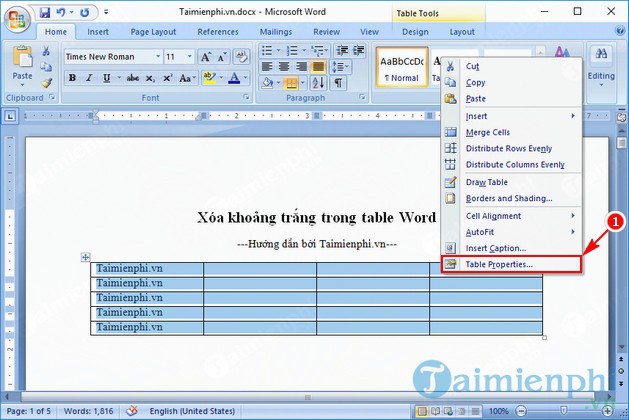Viewport: 629px width, 420px height.
Task: Open Borders and Shading menu item
Action: [511, 198]
